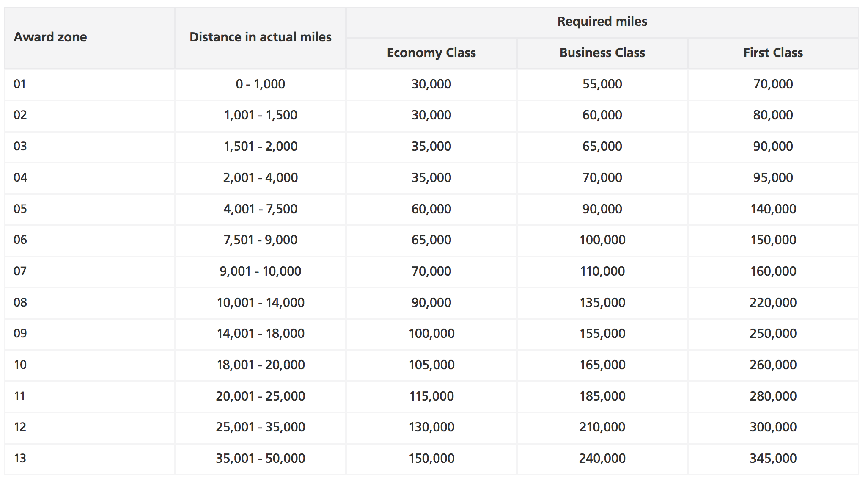Select Economy Class value 65,000

coord(431,240)
